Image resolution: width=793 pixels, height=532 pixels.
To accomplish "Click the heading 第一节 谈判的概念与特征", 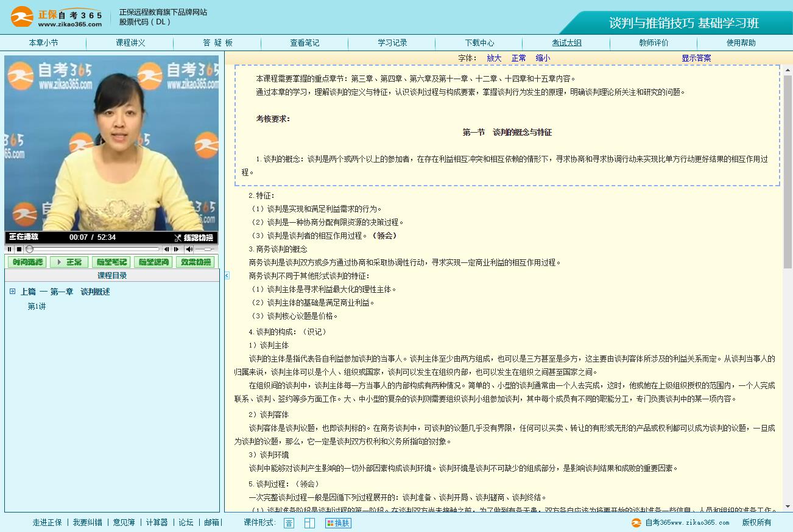I will [x=507, y=132].
